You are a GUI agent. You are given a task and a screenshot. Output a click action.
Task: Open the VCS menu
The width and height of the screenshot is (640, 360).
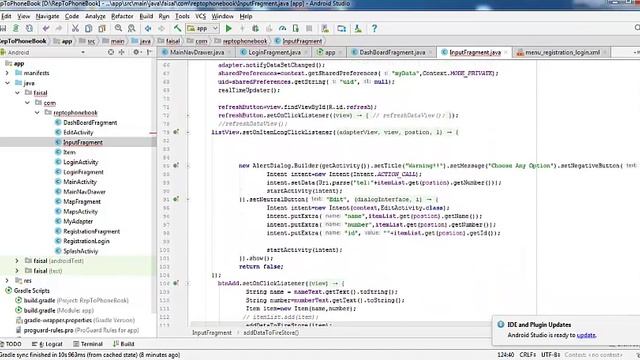(x=200, y=16)
